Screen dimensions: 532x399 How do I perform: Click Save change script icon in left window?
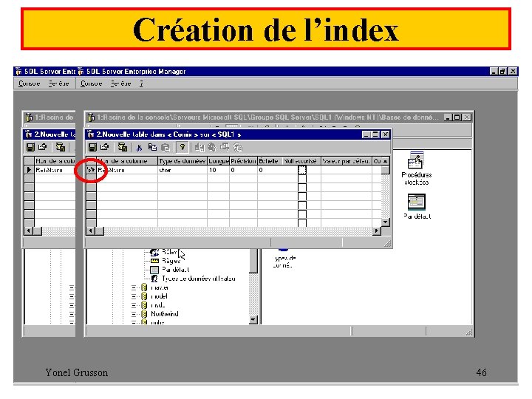pos(61,147)
